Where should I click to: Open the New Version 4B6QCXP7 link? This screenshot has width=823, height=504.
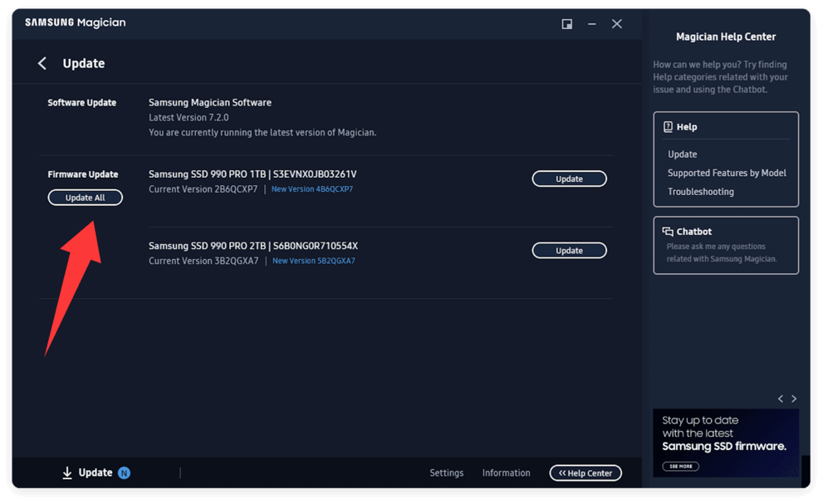[x=311, y=188]
